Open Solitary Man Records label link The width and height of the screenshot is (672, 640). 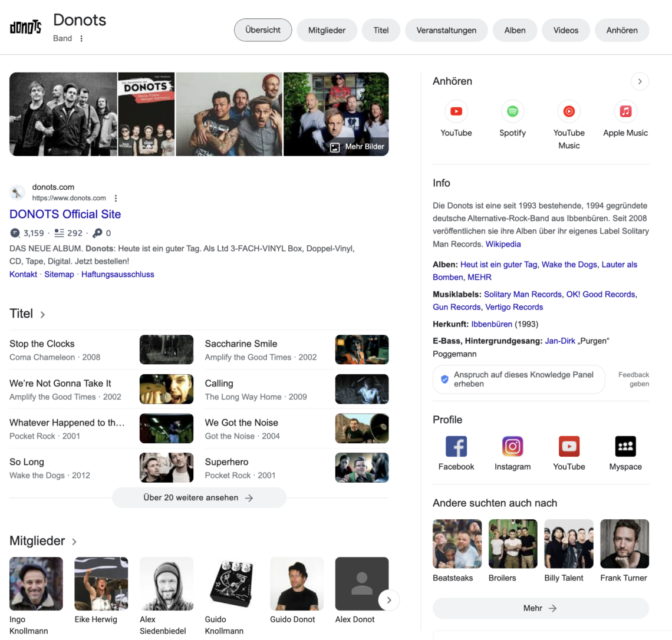coord(522,294)
